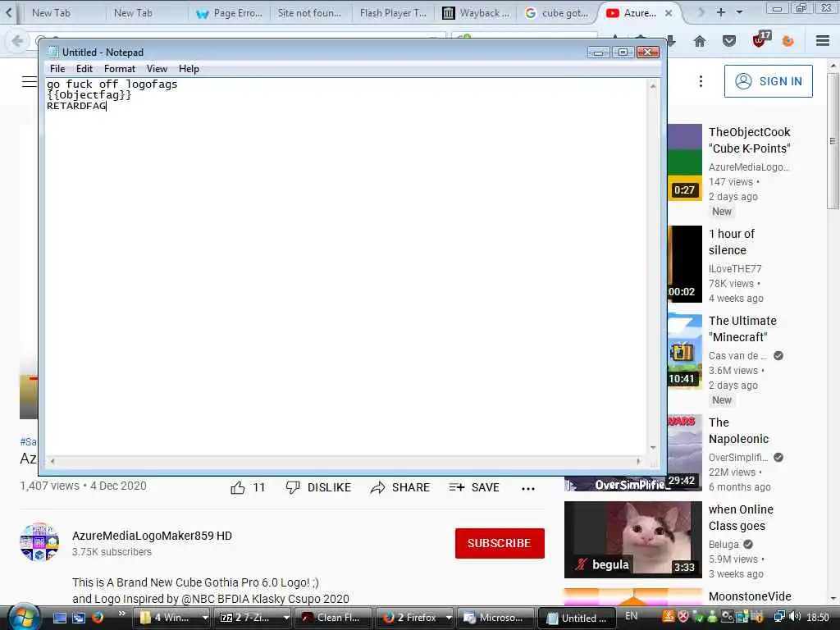Image resolution: width=840 pixels, height=630 pixels.
Task: Switch to the Site not found tab
Action: (x=309, y=13)
